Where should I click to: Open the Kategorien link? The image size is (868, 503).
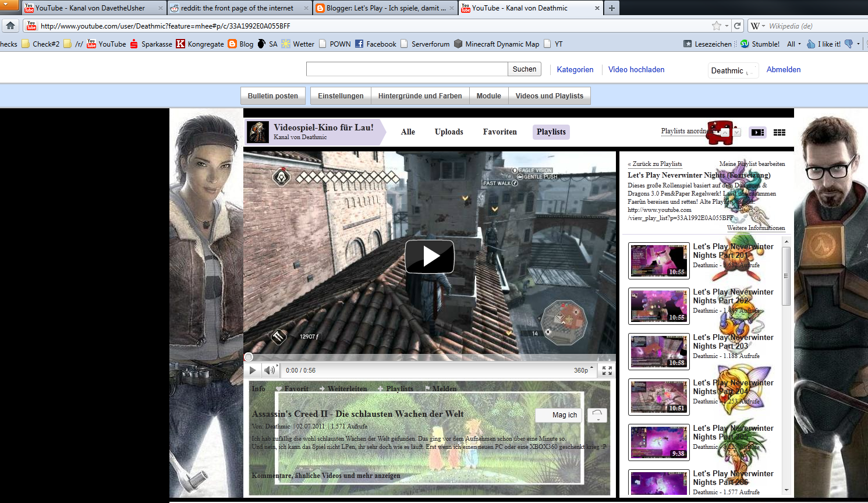tap(575, 69)
